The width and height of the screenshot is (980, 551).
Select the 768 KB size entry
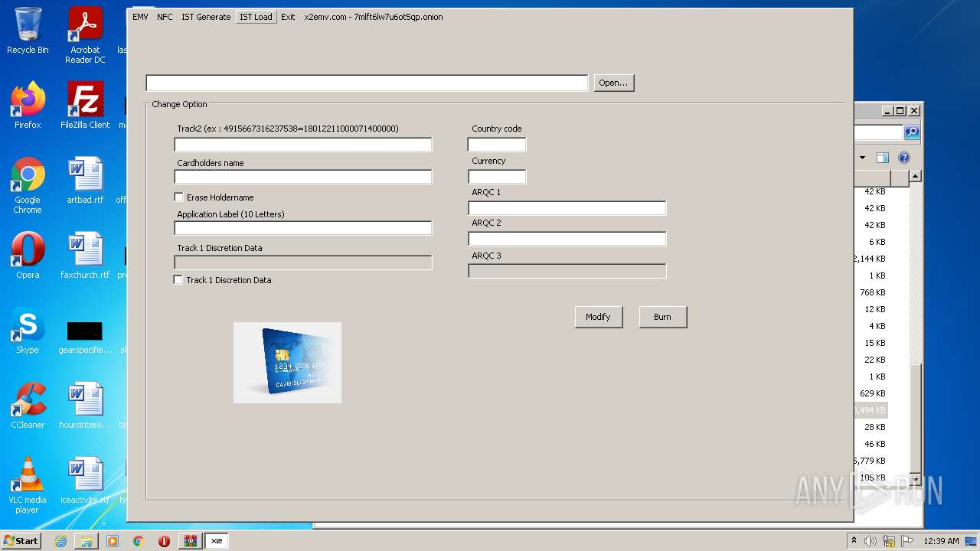pyautogui.click(x=872, y=292)
